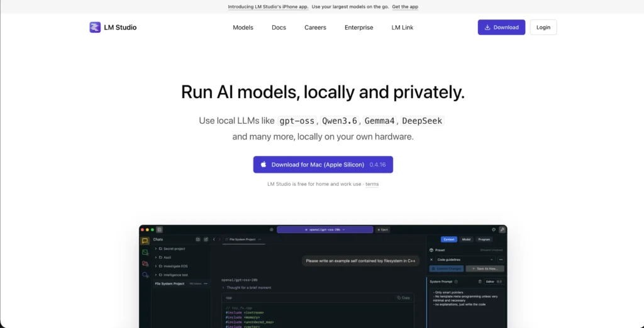Go back with the left arrow icon

pyautogui.click(x=214, y=239)
